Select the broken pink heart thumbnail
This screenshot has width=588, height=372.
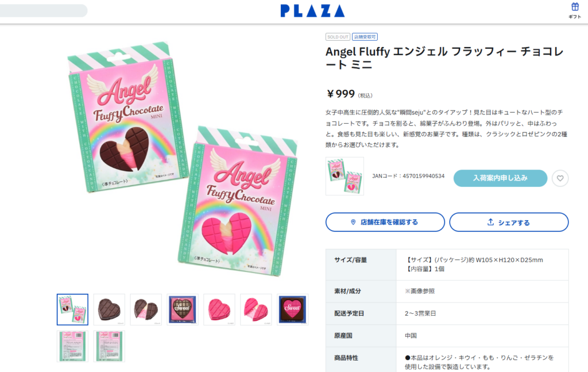[x=256, y=309]
